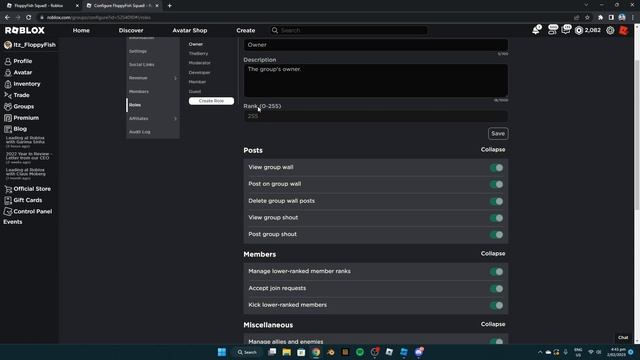Image resolution: width=640 pixels, height=360 pixels.
Task: Show hidden system tray icons
Action: 540,352
